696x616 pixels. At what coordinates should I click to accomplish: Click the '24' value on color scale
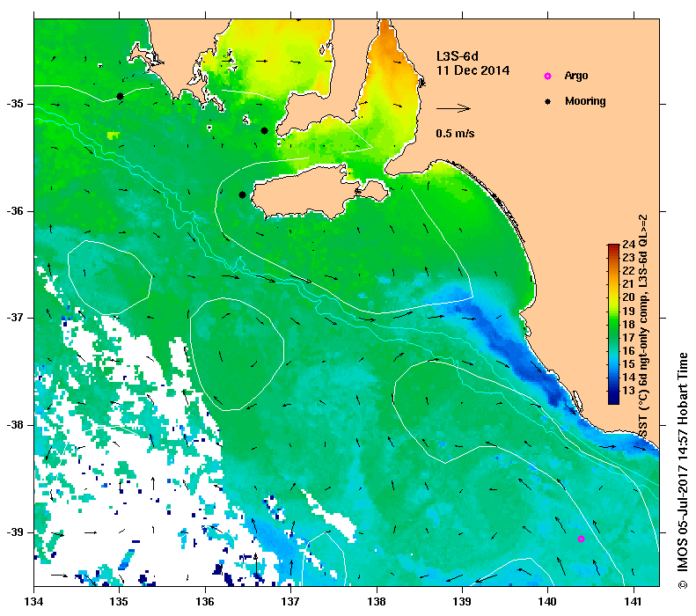[x=628, y=244]
